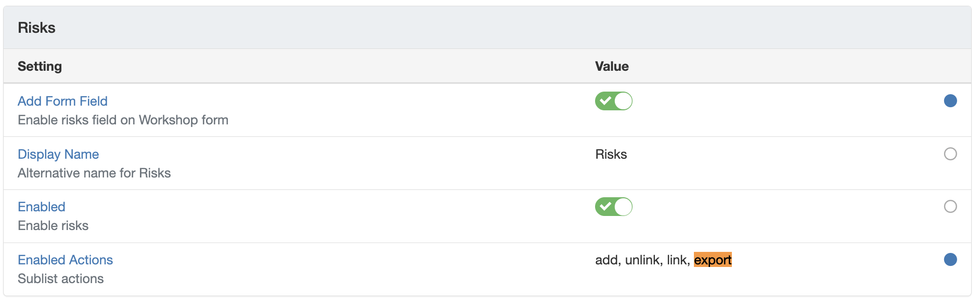Click 'Enable risks field on Workshop form' description
The width and height of the screenshot is (980, 306).
(x=123, y=120)
